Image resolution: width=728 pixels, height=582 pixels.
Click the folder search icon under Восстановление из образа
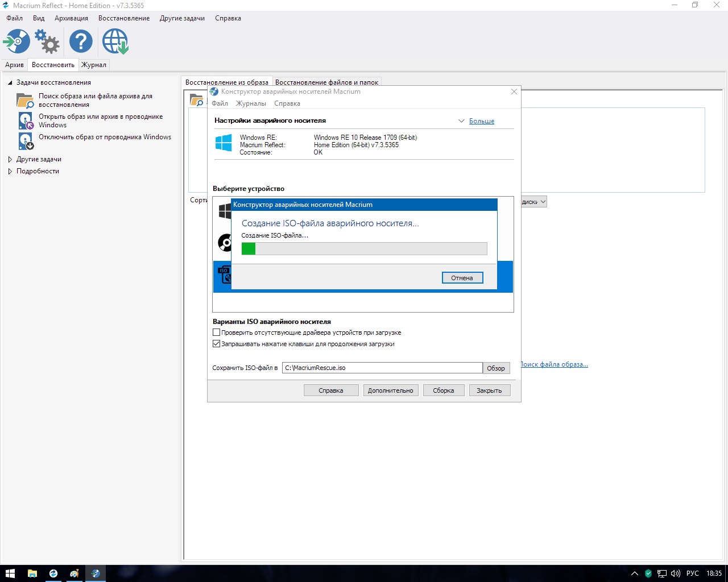click(196, 100)
